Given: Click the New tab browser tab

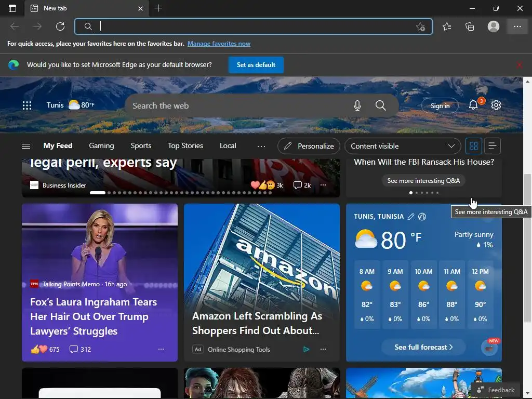Looking at the screenshot, I should 87,8.
